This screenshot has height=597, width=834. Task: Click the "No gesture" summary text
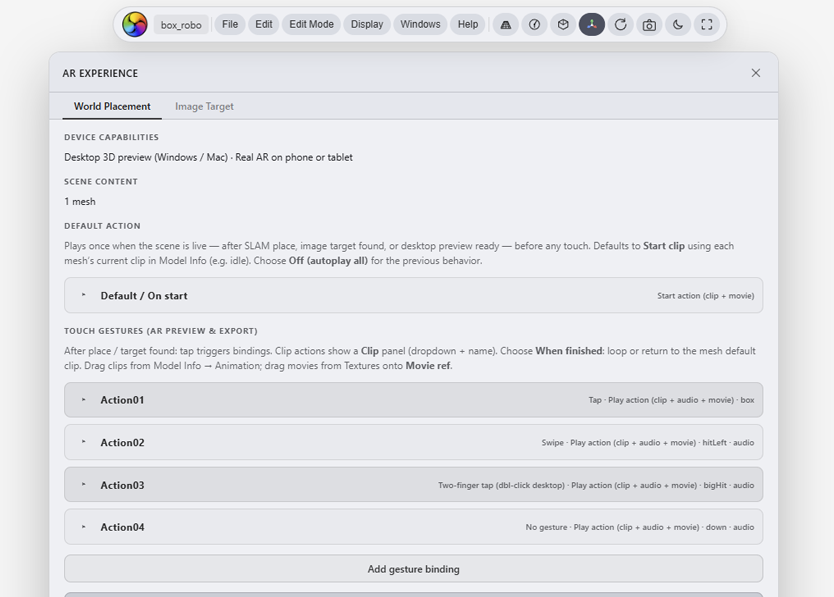point(640,527)
